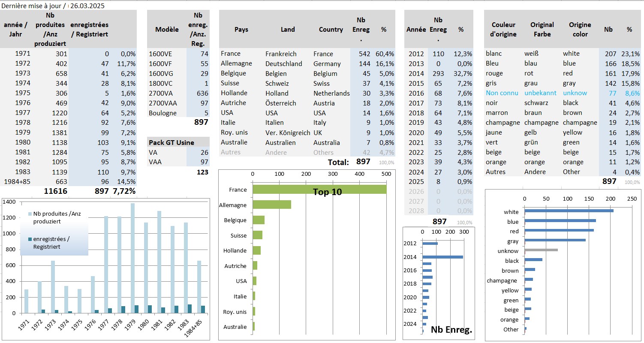Select the white bar in color chart
Screen dimensions: 644x343
(x=569, y=211)
